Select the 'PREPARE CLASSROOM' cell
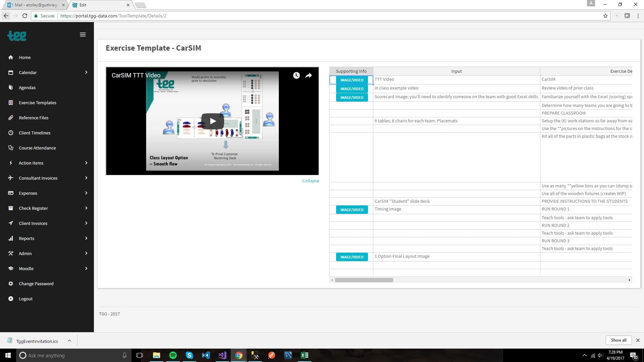Screen dimensions: 644x362 pos(586,113)
